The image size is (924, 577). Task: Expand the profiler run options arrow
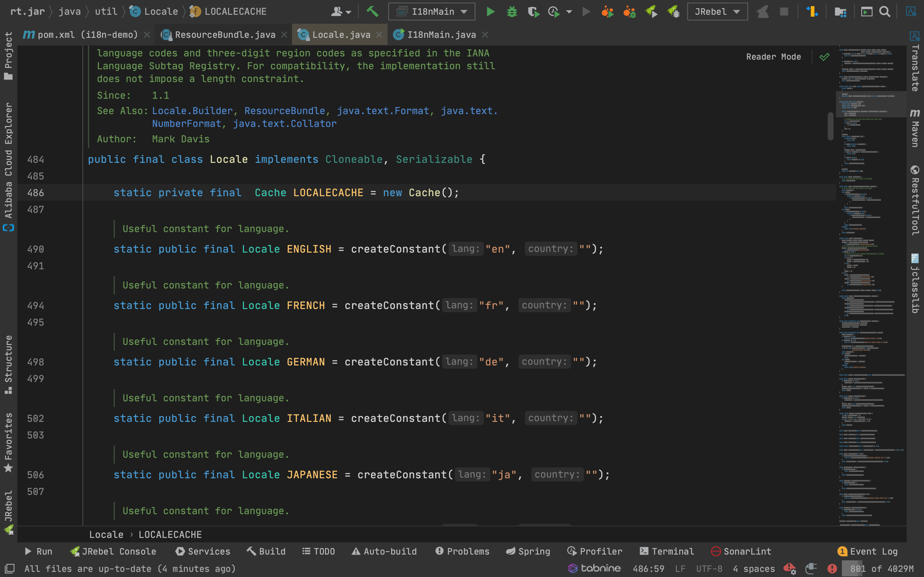569,12
